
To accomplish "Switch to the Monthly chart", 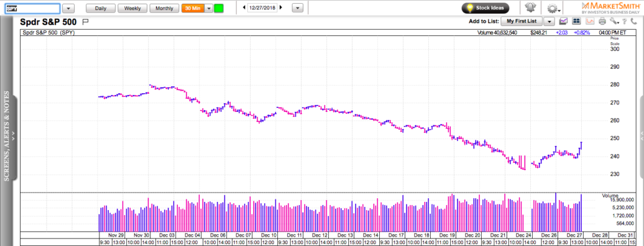I will pyautogui.click(x=164, y=8).
